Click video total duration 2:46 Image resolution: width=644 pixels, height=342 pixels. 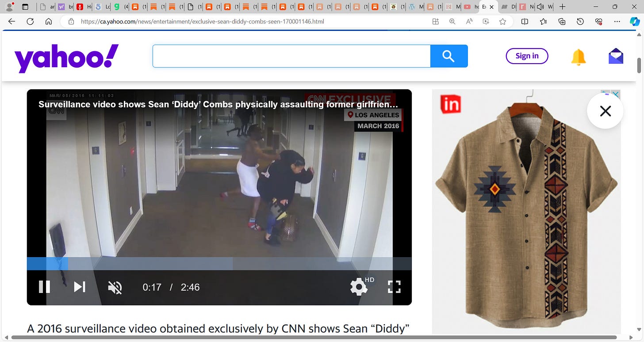[190, 287]
